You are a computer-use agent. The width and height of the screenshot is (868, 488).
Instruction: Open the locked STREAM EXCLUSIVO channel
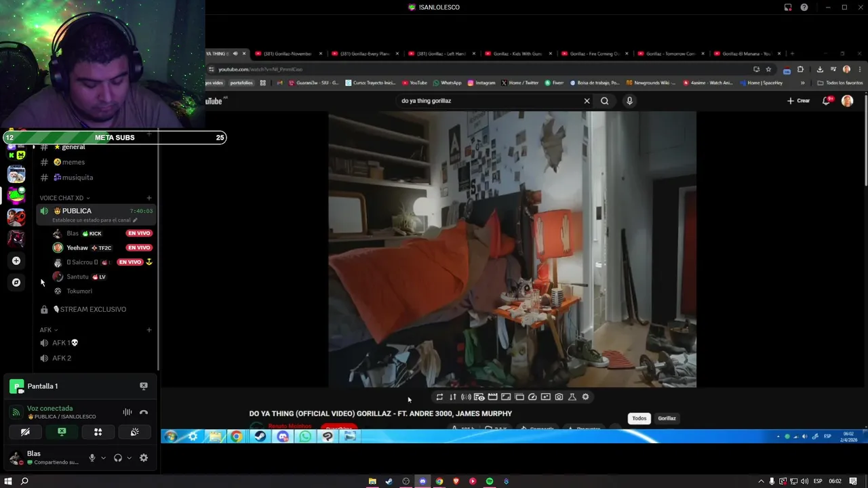click(x=97, y=310)
